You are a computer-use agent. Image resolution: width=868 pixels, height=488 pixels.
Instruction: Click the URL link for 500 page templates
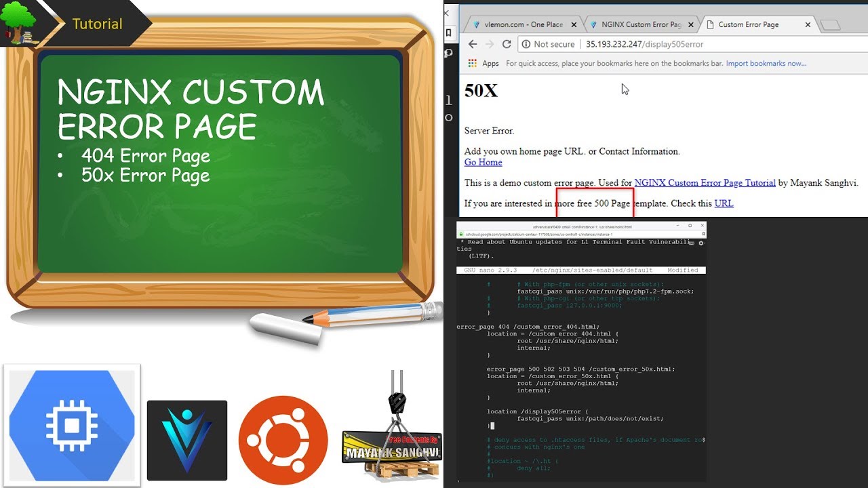click(x=724, y=203)
